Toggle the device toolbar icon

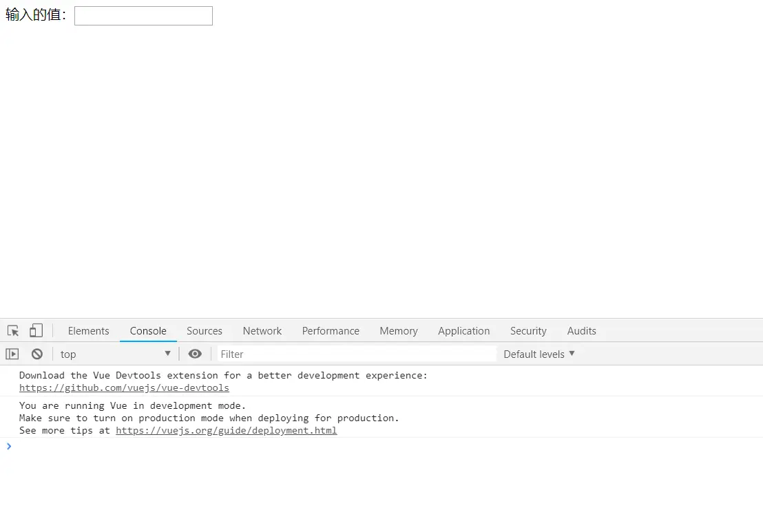pos(36,330)
